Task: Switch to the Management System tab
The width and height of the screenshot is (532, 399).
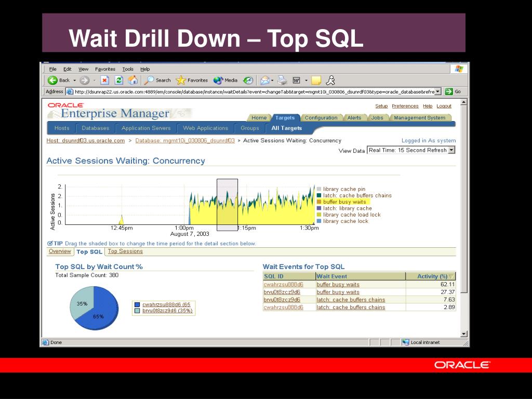Action: pos(420,118)
